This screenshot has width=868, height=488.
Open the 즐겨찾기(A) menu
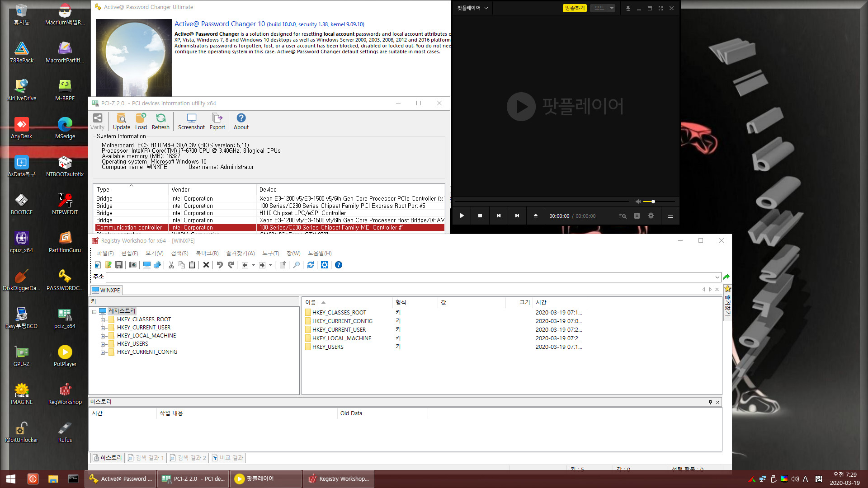[241, 253]
